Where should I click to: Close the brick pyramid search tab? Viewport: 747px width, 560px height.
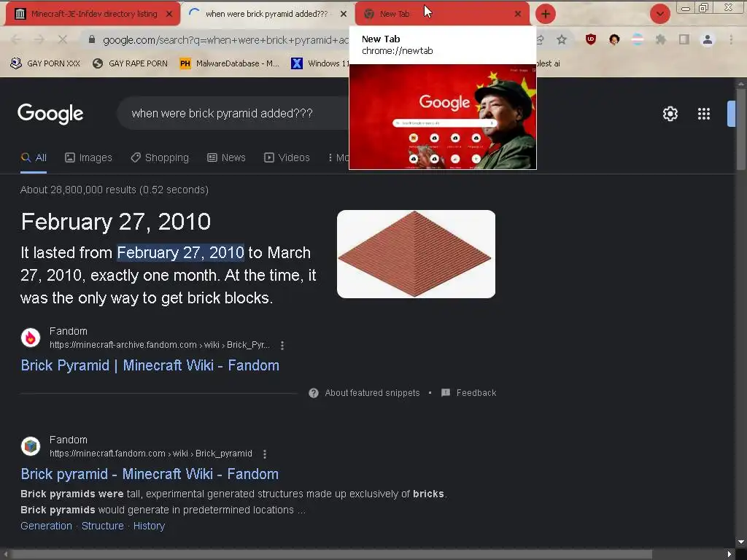click(344, 14)
